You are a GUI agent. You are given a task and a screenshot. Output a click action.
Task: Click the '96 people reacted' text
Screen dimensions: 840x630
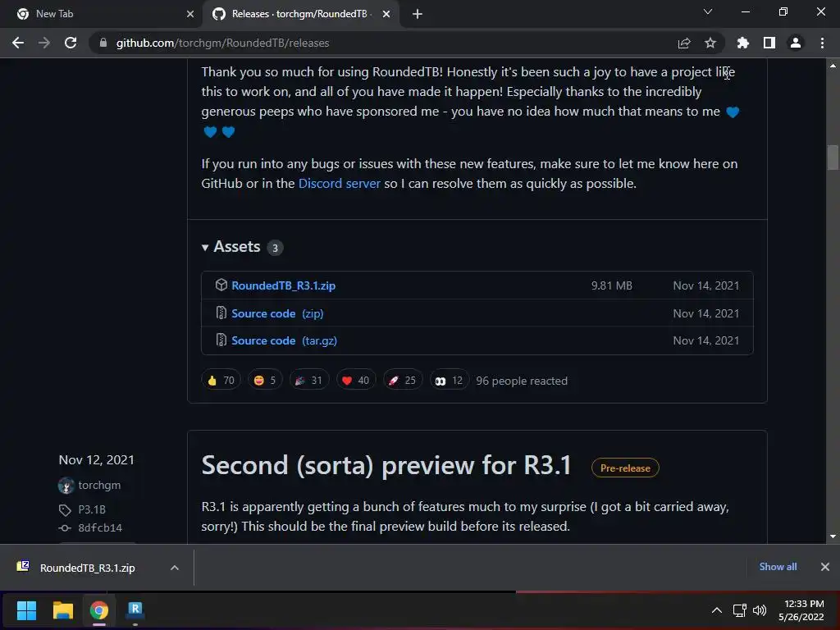(522, 381)
